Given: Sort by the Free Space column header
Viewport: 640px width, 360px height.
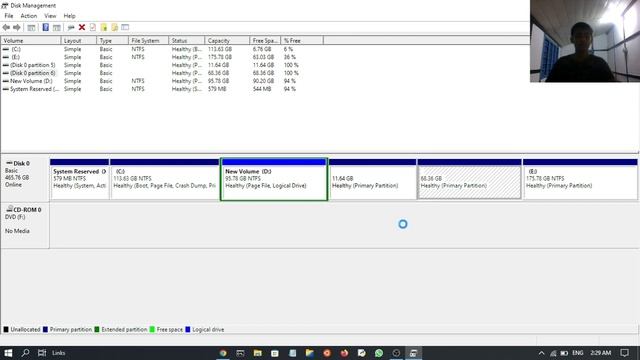Looking at the screenshot, I should (x=265, y=40).
